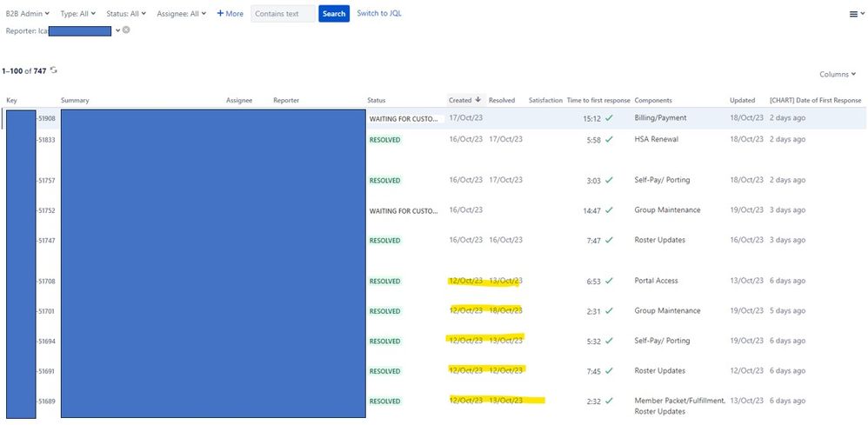Sort by the Assignee column header
The image size is (868, 425).
point(239,100)
